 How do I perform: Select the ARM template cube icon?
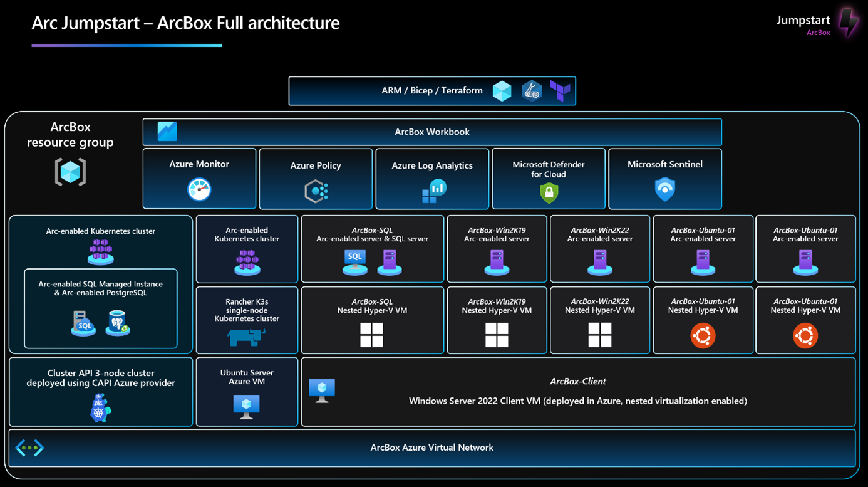point(502,91)
